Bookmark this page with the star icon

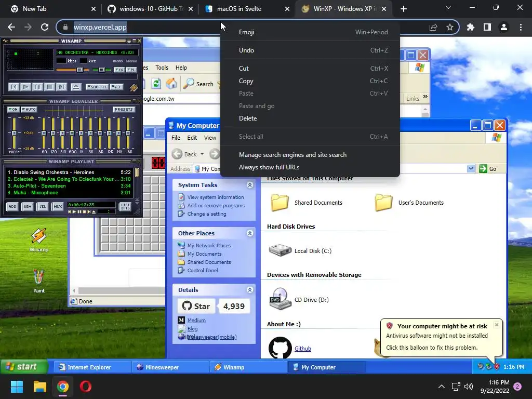click(450, 27)
